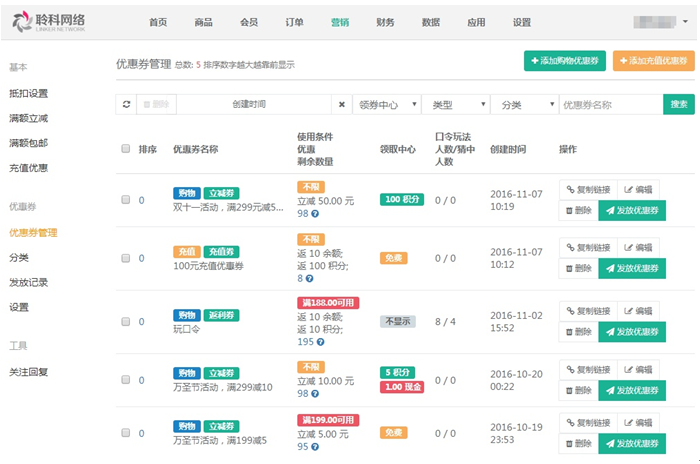
Task: Click the 优惠券名称 search input field
Action: click(x=610, y=104)
